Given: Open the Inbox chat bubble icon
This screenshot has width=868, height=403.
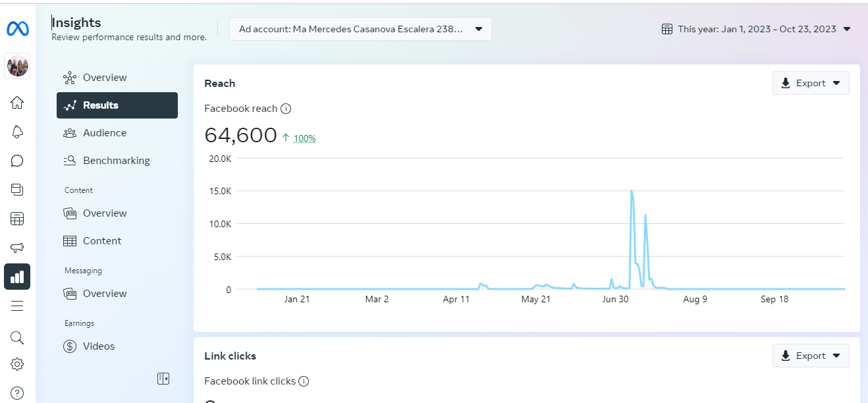Looking at the screenshot, I should tap(17, 161).
